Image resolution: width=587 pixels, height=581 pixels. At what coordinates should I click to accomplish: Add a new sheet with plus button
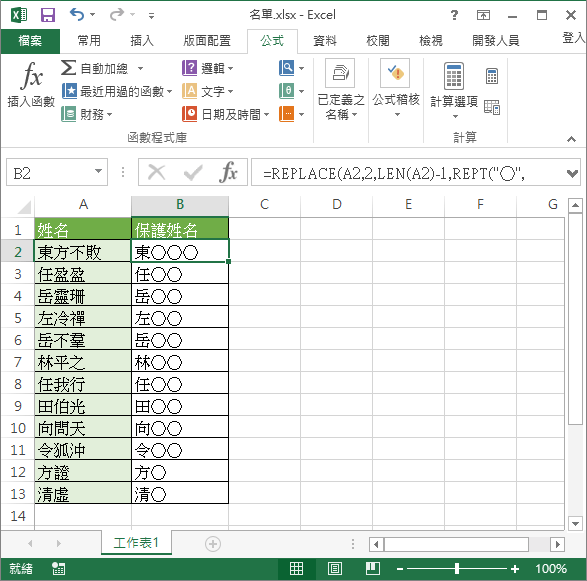click(x=213, y=544)
